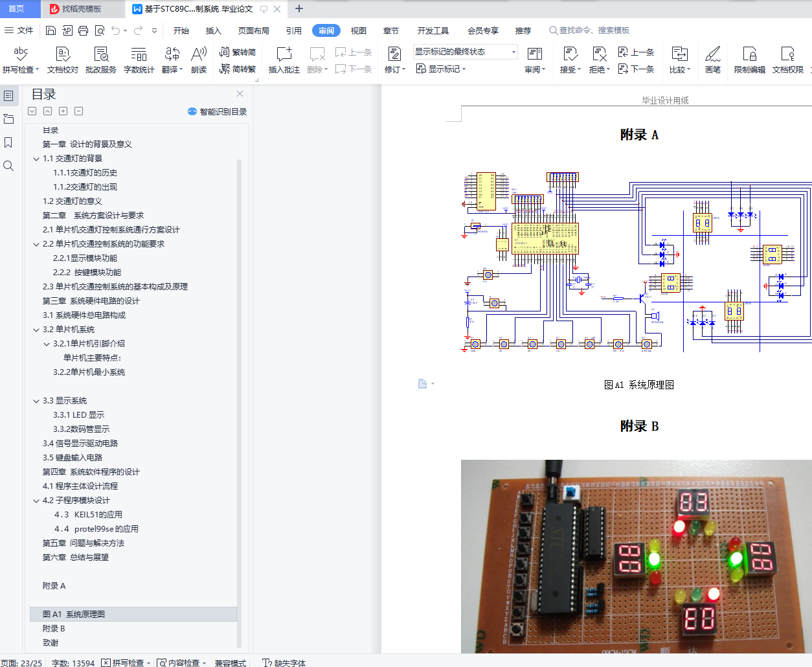Jump to 附录 B in the outline
The width and height of the screenshot is (812, 667).
54,629
